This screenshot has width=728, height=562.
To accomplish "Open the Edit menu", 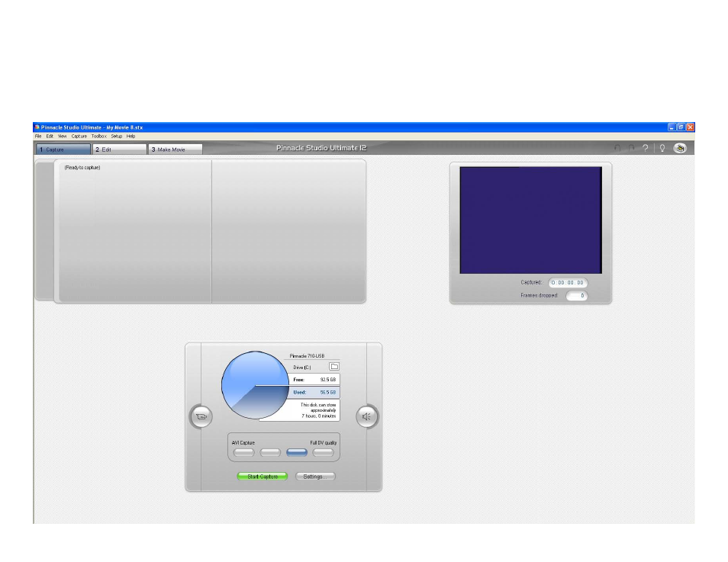I will (x=50, y=136).
